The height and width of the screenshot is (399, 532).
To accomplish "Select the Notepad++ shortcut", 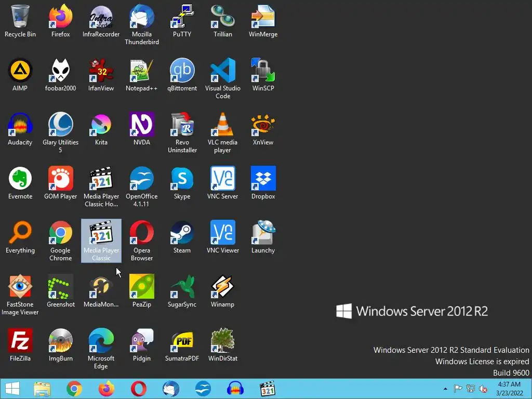I will 142,75.
